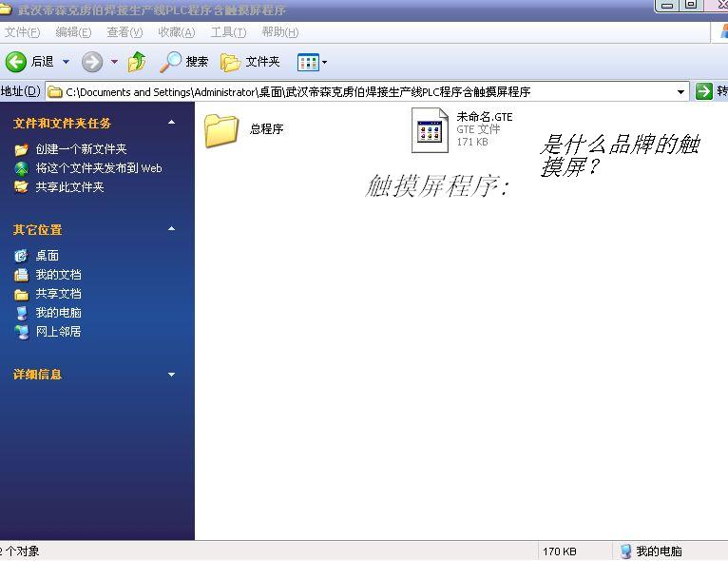Click the address bar path field
728x561 pixels.
(361, 91)
